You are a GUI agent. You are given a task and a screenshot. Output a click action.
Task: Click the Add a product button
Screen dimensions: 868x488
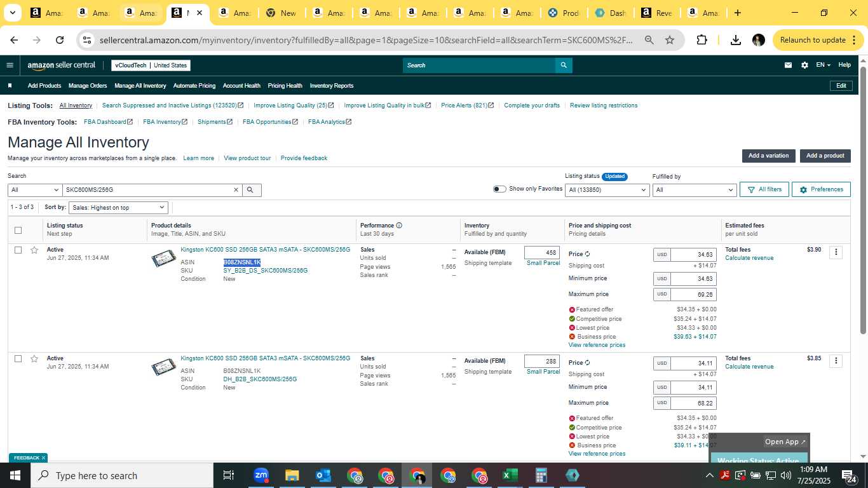(x=825, y=156)
